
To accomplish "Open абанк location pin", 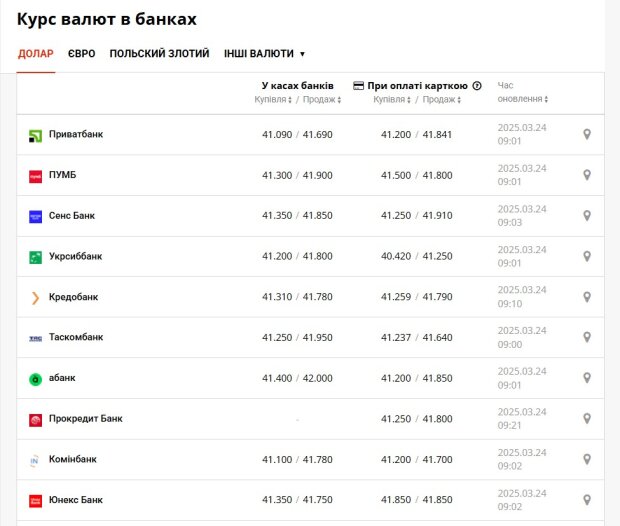I will coord(587,378).
